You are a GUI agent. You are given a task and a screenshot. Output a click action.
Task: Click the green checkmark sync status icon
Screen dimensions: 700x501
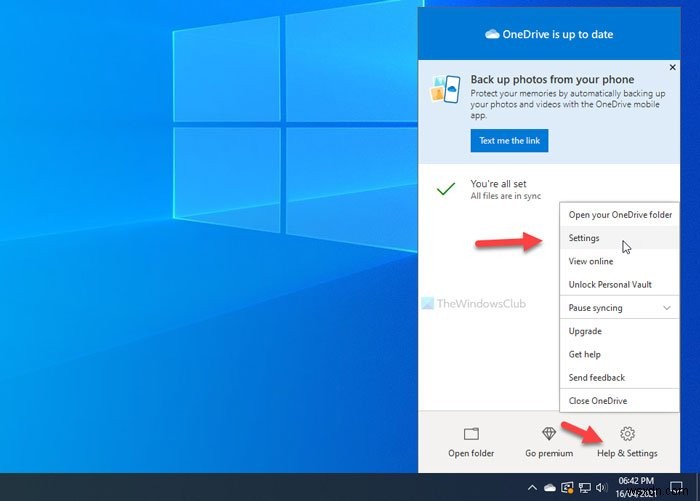(x=446, y=189)
